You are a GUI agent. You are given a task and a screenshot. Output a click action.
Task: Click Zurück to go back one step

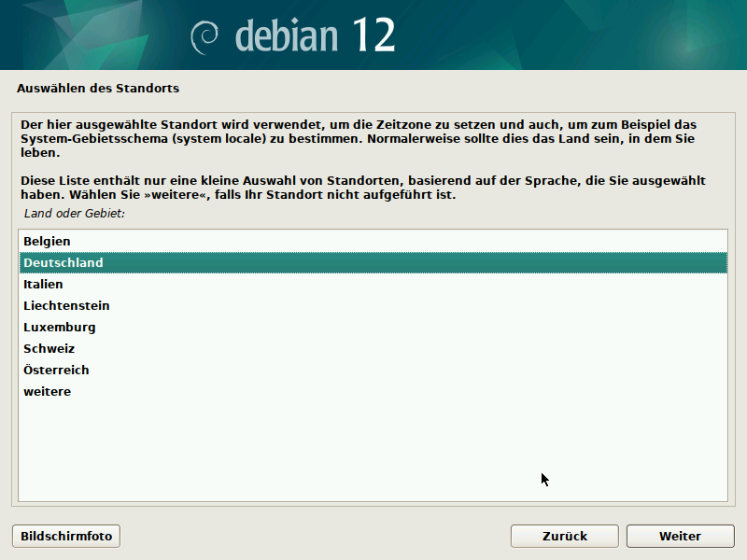pyautogui.click(x=564, y=536)
